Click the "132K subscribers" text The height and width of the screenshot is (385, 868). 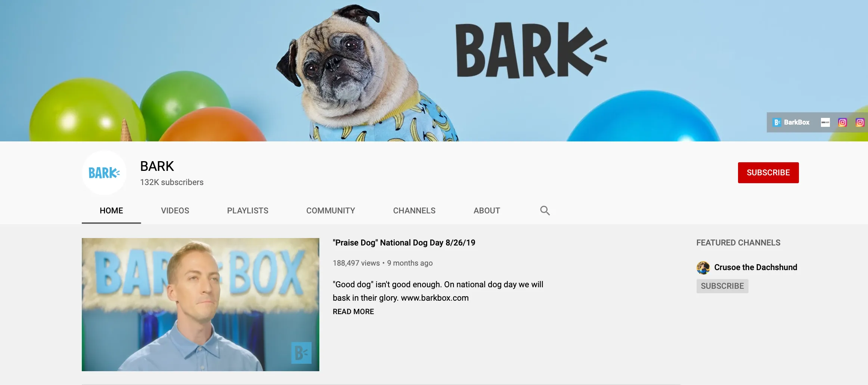click(x=172, y=182)
